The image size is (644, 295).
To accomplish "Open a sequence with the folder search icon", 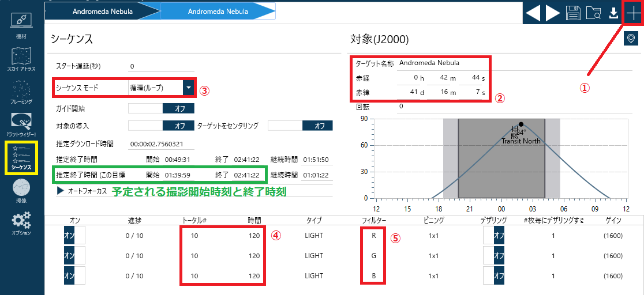I will tap(593, 13).
